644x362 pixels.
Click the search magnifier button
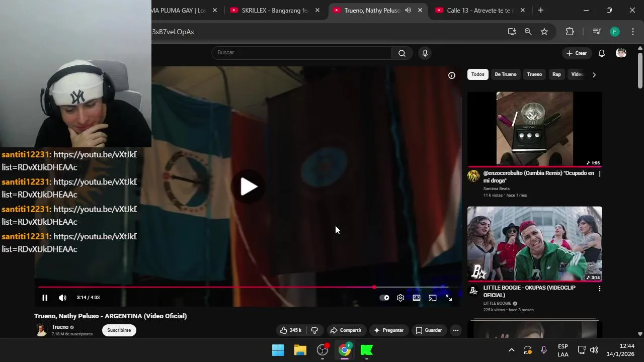tap(402, 53)
